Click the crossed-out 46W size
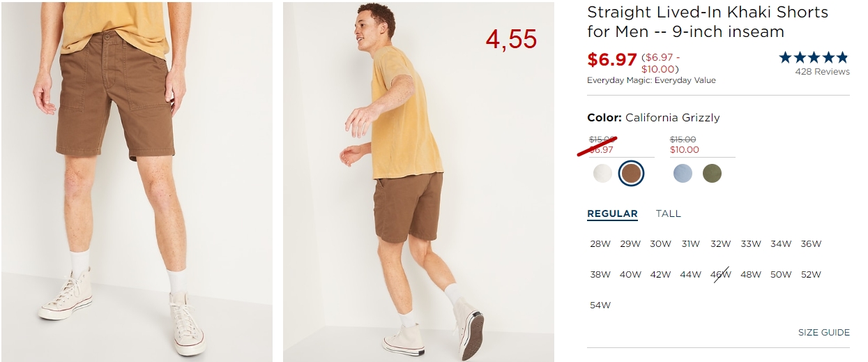 pos(721,275)
